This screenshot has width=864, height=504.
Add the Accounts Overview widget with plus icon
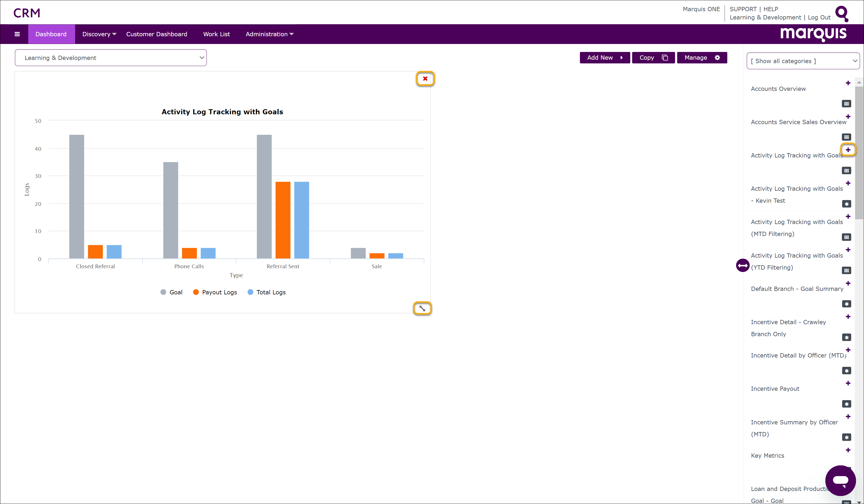click(848, 83)
